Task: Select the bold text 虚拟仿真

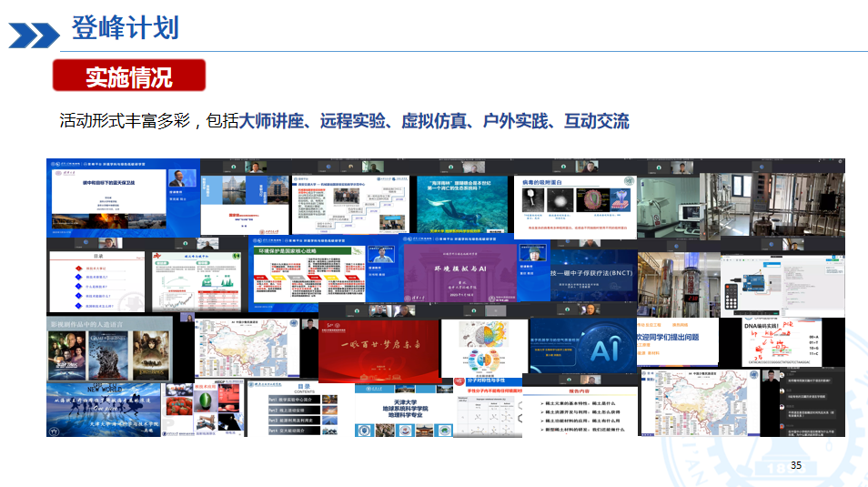Action: tap(434, 121)
